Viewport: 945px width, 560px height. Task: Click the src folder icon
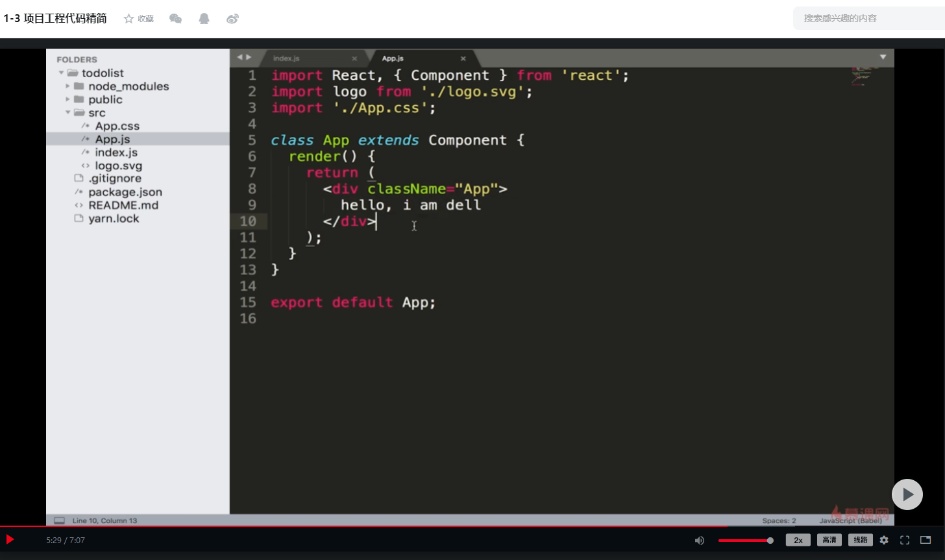79,112
